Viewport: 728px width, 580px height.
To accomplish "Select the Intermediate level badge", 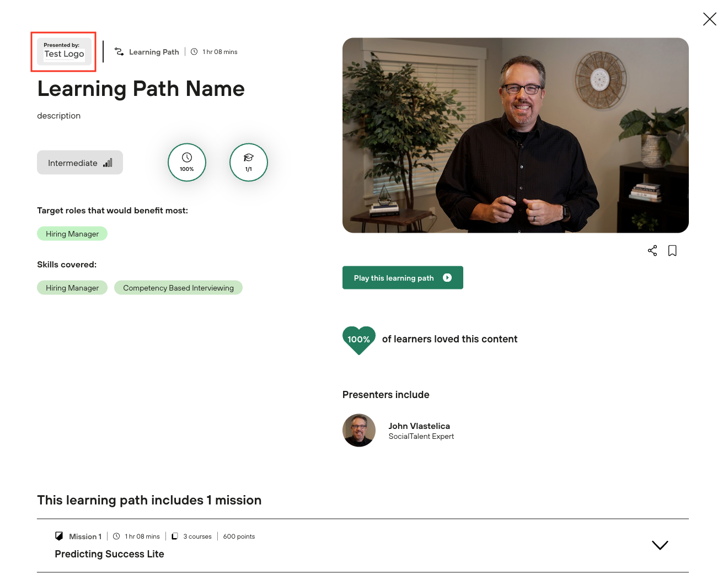I will [x=80, y=163].
